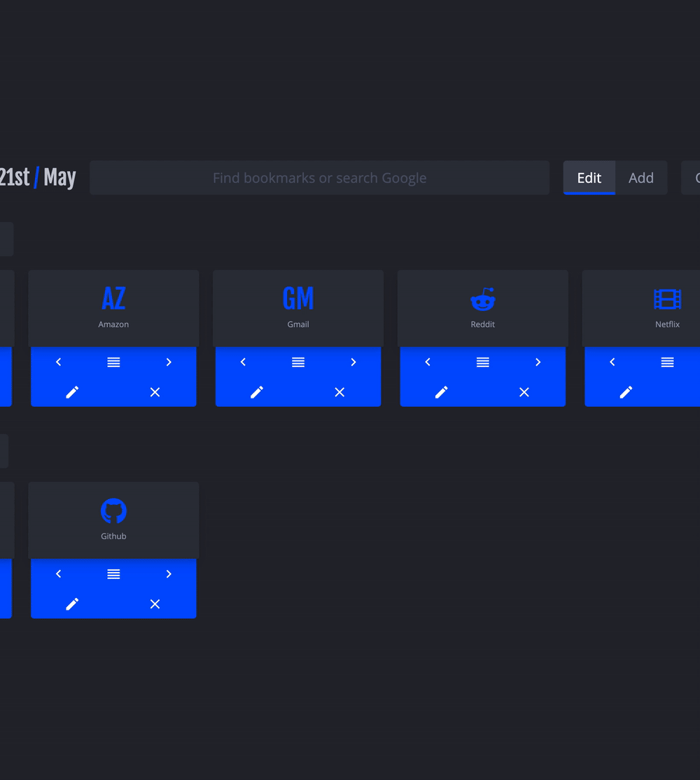Move the Amazon bookmark right

(169, 362)
